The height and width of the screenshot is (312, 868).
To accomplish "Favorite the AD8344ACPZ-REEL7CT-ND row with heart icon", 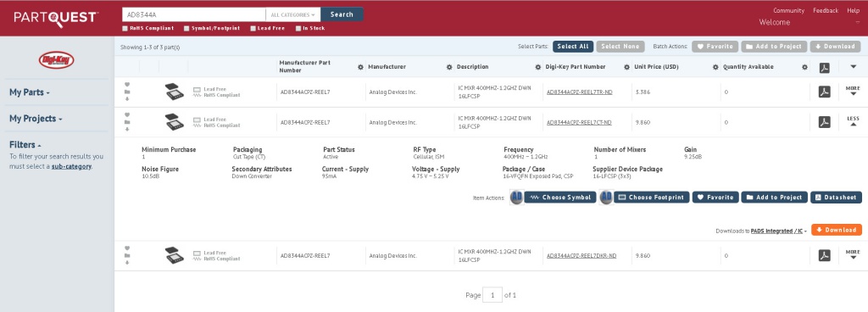I will pyautogui.click(x=127, y=115).
